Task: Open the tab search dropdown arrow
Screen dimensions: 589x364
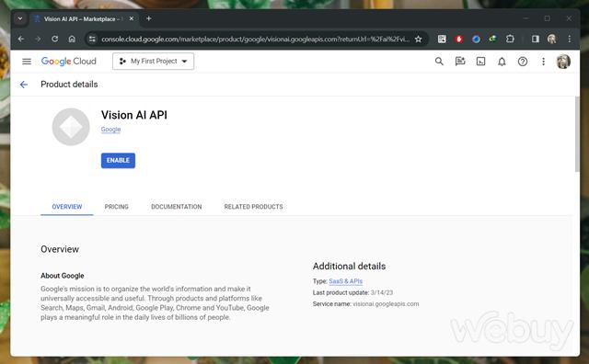Action: (20, 18)
